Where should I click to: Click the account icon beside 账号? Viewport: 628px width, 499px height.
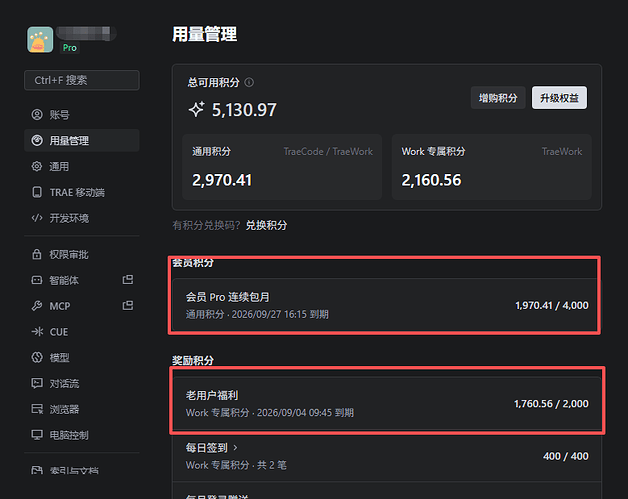pos(37,115)
